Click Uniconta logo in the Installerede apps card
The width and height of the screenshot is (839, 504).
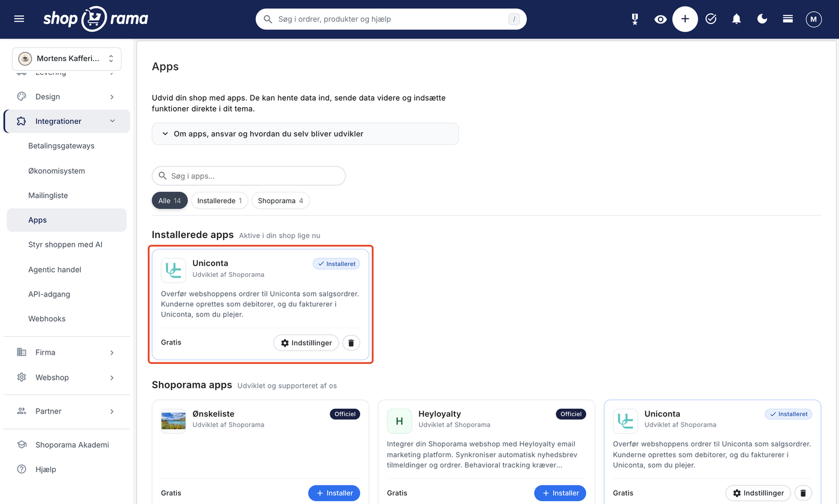[174, 270]
